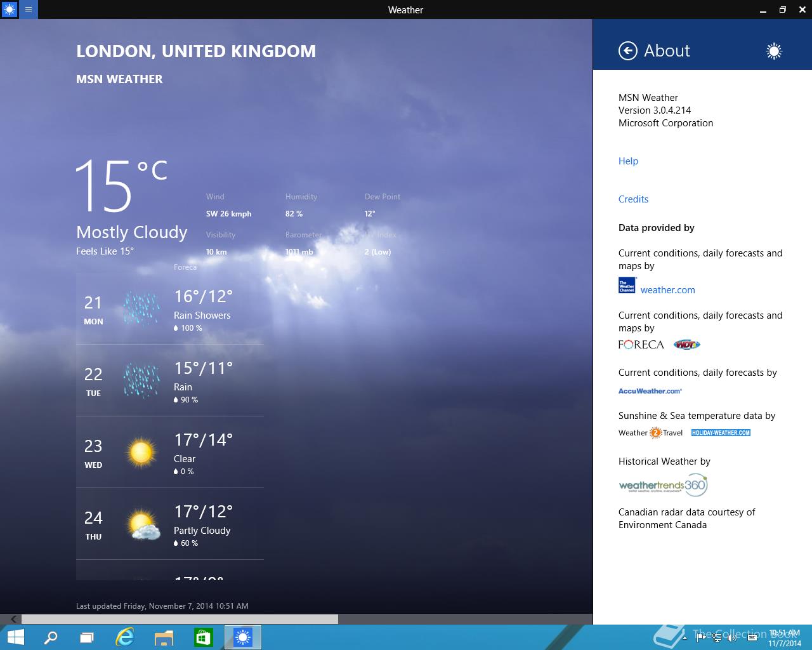
Task: Click the Weather app taskbar button
Action: pyautogui.click(x=243, y=637)
